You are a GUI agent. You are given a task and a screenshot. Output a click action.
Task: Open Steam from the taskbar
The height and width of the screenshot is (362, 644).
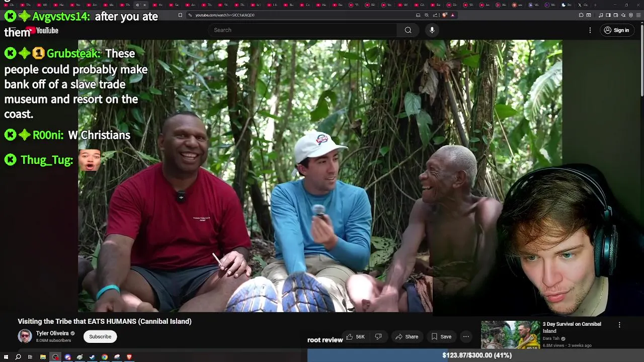[92, 357]
